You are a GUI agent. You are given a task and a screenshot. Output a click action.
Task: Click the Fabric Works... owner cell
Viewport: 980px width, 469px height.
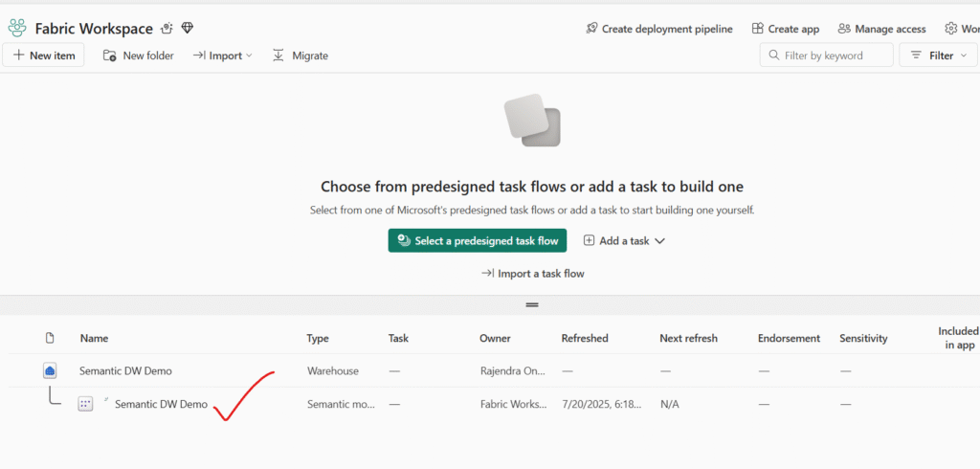pyautogui.click(x=513, y=404)
